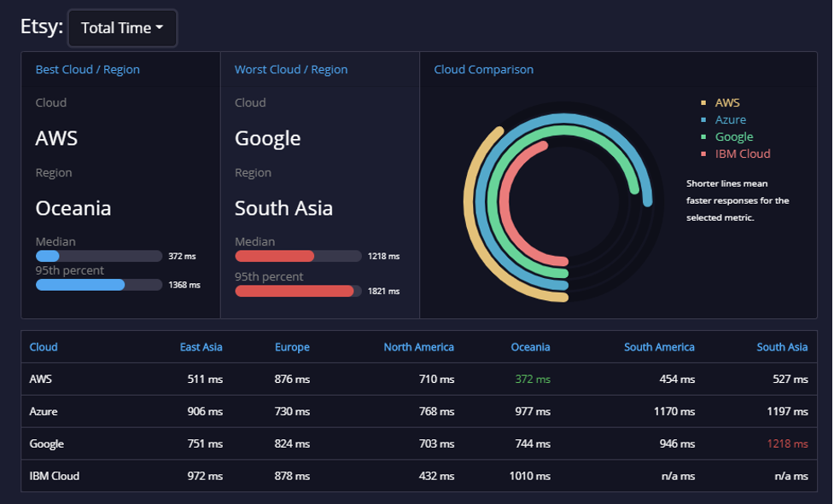Click the Google Europe 824 ms cell
Image resolution: width=834 pixels, height=504 pixels.
coord(292,443)
